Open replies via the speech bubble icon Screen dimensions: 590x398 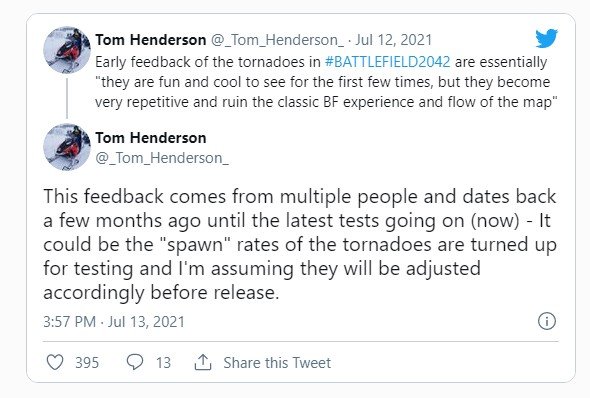tap(134, 362)
